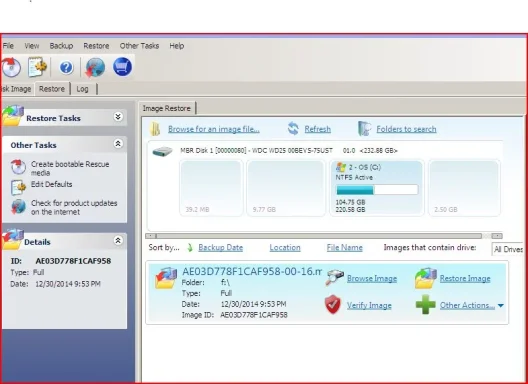
Task: Open the Other Tasks menu in menu bar
Action: pyautogui.click(x=139, y=46)
